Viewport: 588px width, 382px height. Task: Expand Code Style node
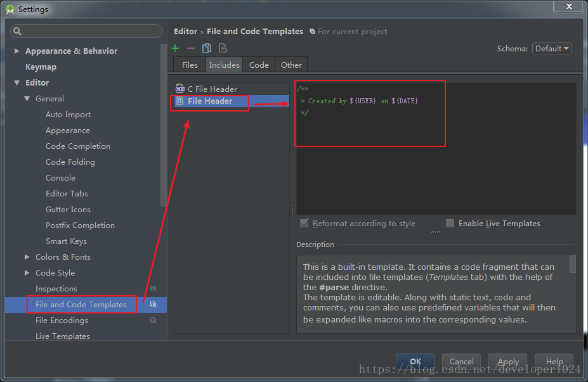(x=27, y=272)
